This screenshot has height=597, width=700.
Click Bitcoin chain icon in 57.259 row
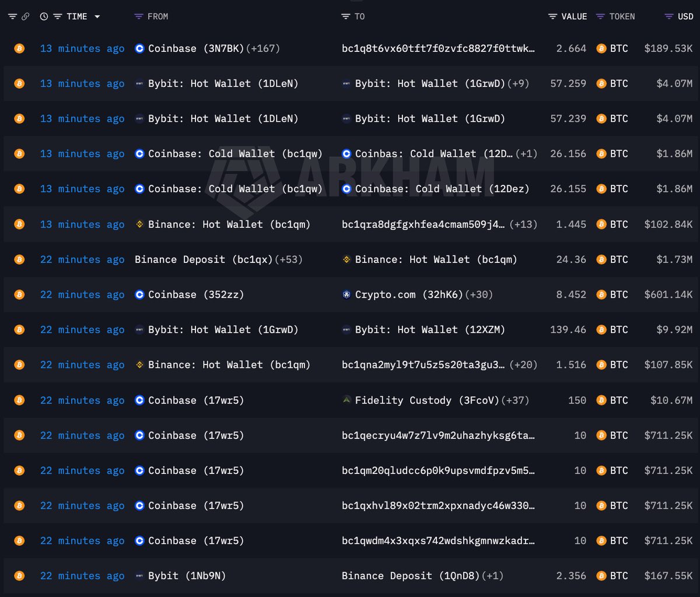point(19,83)
